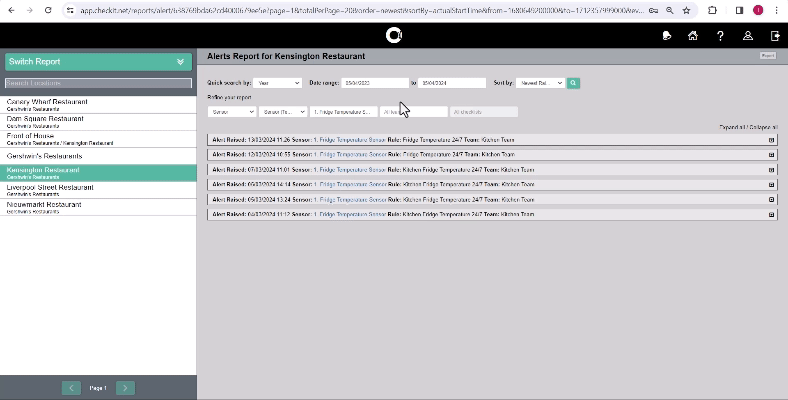This screenshot has width=788, height=400.
Task: Open Fridge Temperature Sensor link in first alert
Action: (x=349, y=140)
